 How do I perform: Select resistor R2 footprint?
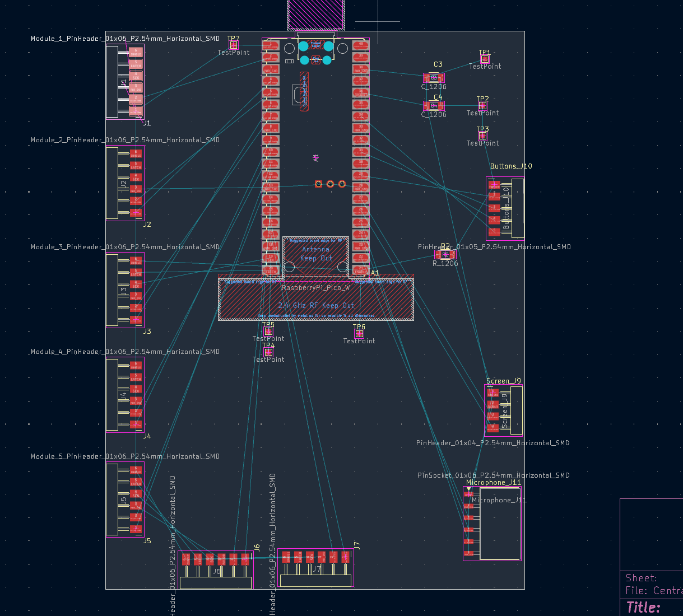445,254
